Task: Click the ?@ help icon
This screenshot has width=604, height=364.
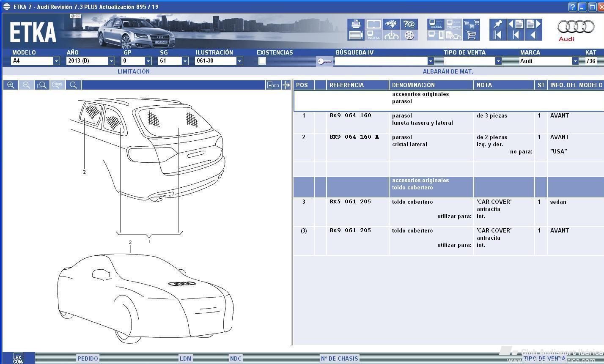Action: [x=409, y=24]
